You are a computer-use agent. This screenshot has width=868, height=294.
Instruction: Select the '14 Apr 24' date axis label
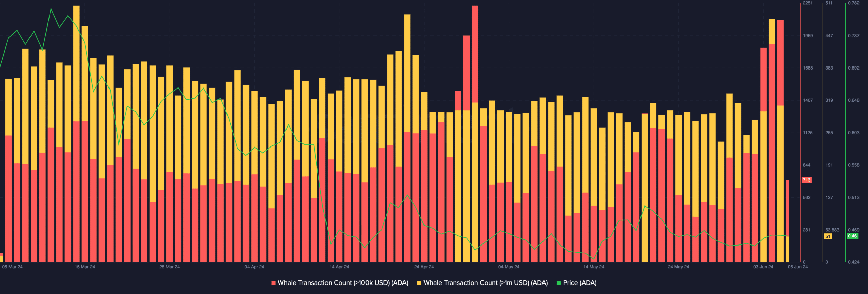click(339, 267)
